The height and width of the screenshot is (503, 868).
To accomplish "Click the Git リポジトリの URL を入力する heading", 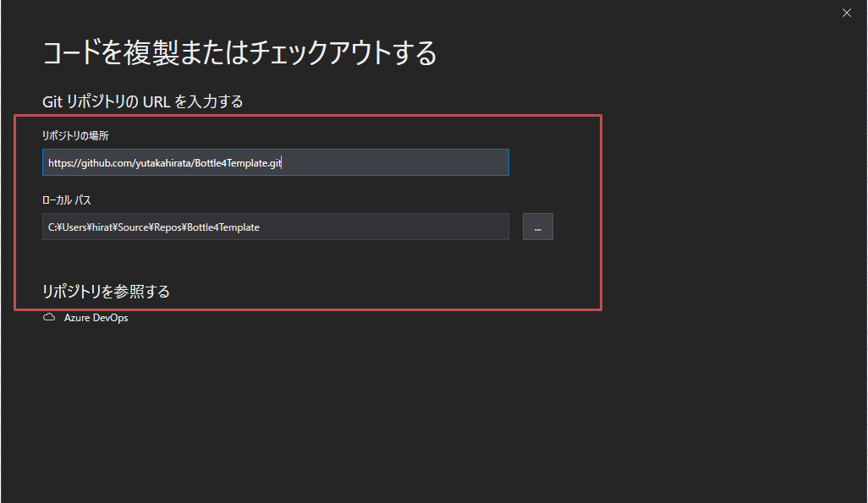I will 142,101.
